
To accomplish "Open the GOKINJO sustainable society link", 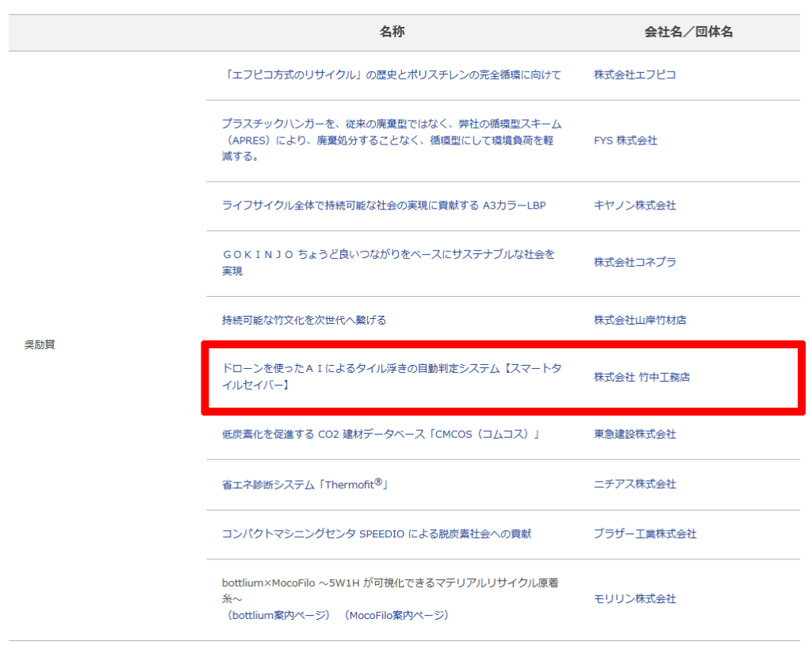I will click(x=389, y=262).
